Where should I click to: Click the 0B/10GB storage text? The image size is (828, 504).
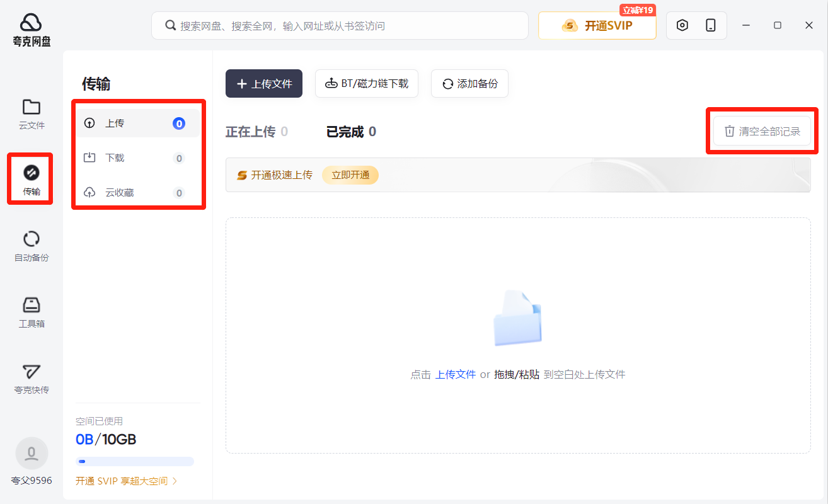click(x=106, y=439)
